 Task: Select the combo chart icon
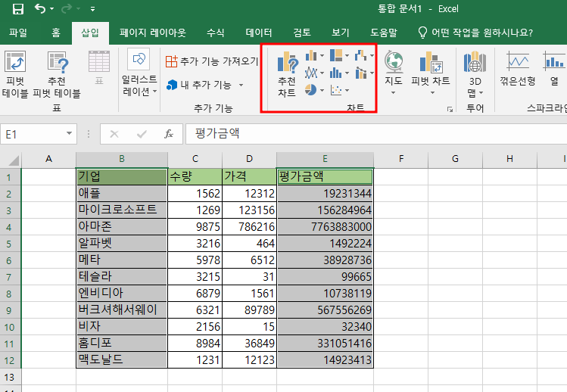[360, 73]
